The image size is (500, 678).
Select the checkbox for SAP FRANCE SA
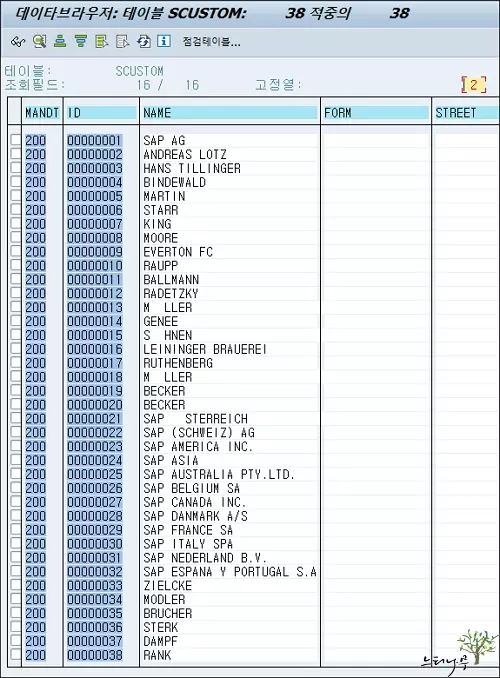coord(15,530)
